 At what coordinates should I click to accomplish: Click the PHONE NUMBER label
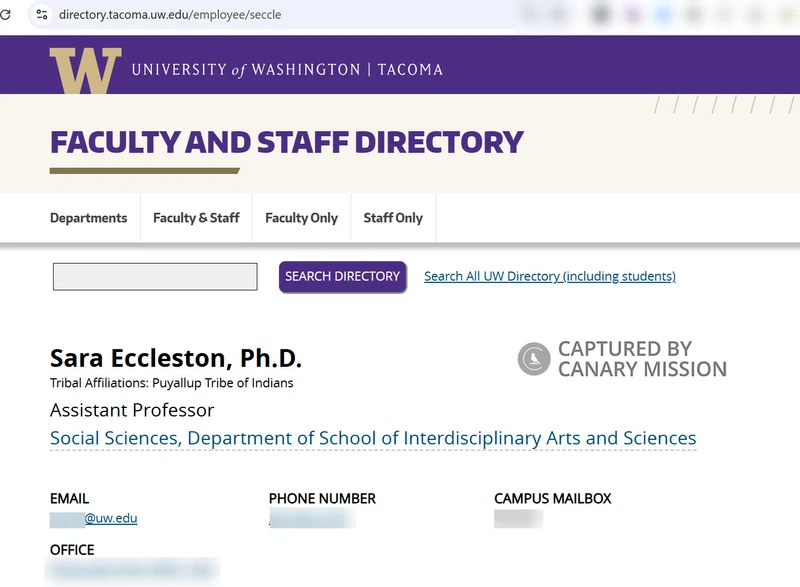[322, 498]
